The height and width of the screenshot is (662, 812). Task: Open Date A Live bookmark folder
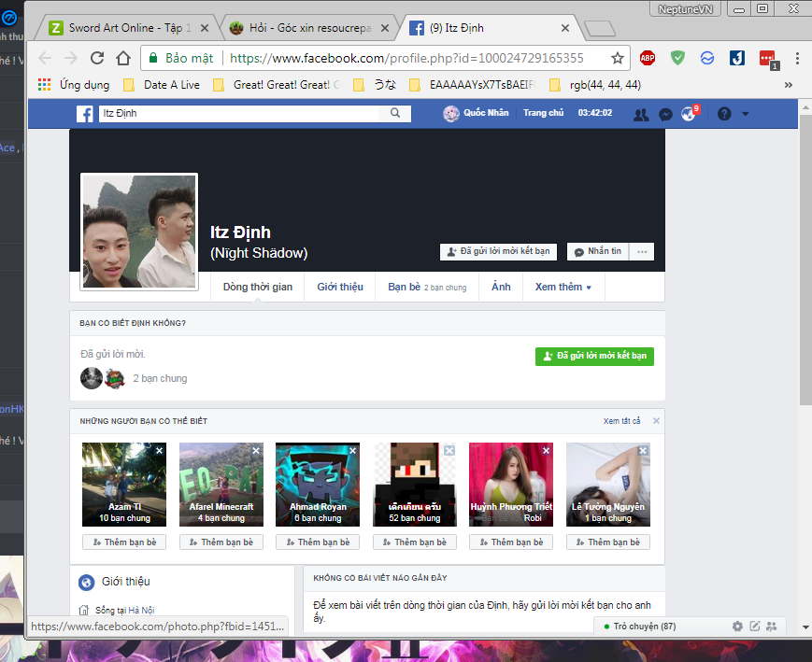coord(161,85)
